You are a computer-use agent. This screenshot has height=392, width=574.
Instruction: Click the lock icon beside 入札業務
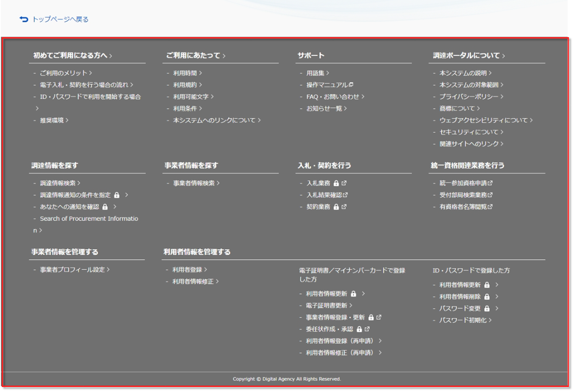tap(336, 183)
